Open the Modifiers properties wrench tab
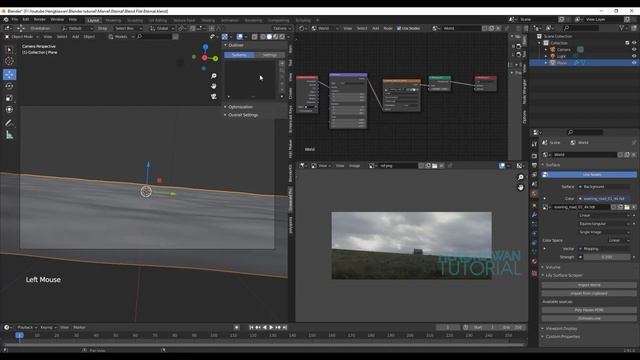 pos(534,215)
